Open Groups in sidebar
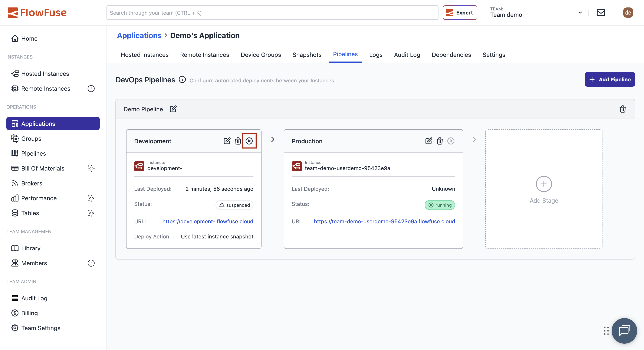 pyautogui.click(x=53, y=139)
